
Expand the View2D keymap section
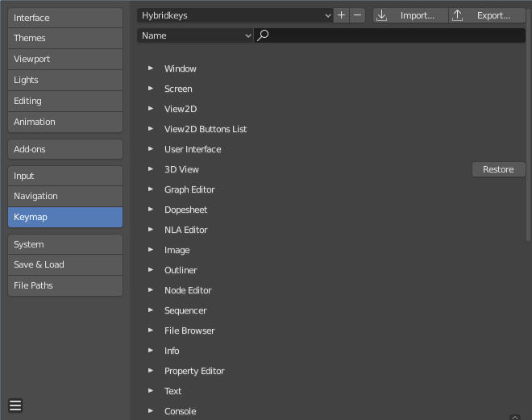151,109
